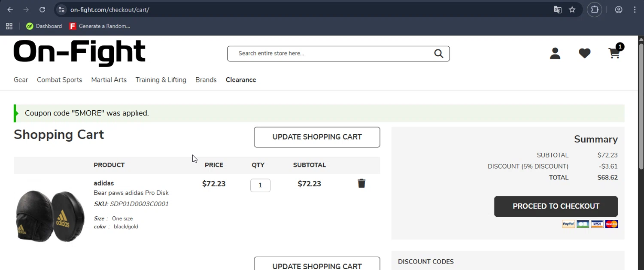Open the Clearance menu
644x270 pixels.
pos(241,80)
